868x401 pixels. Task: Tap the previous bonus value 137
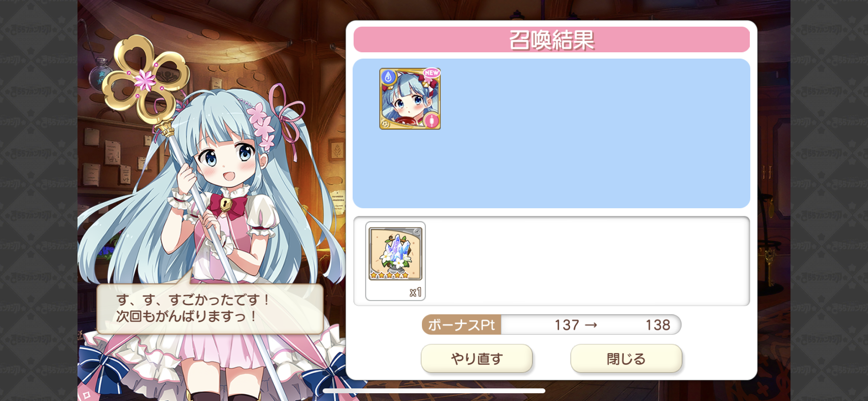[x=567, y=325]
